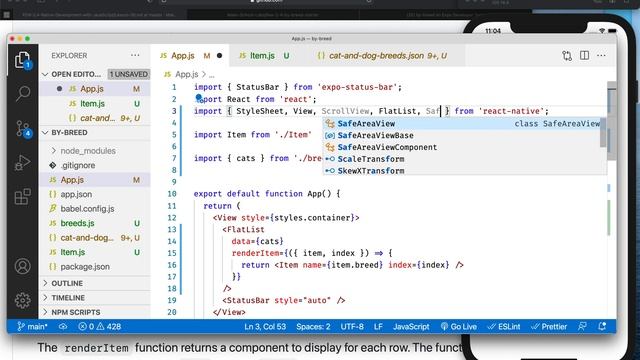Click the errors and warnings count
640x360 pixels.
click(100, 327)
